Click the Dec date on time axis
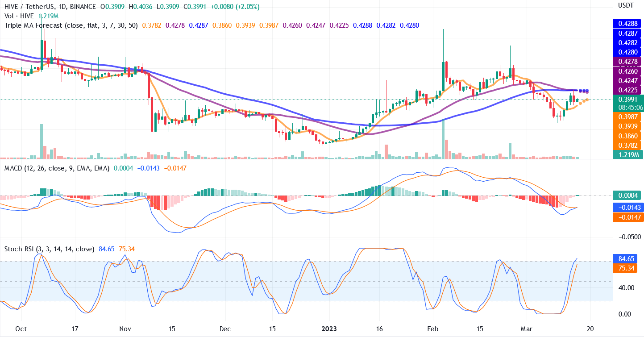 point(225,328)
